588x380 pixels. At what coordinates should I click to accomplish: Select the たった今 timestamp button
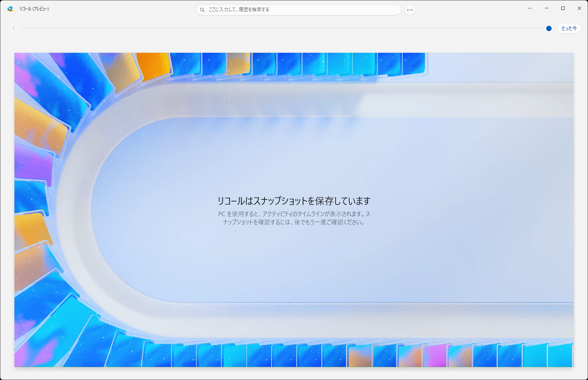point(569,28)
